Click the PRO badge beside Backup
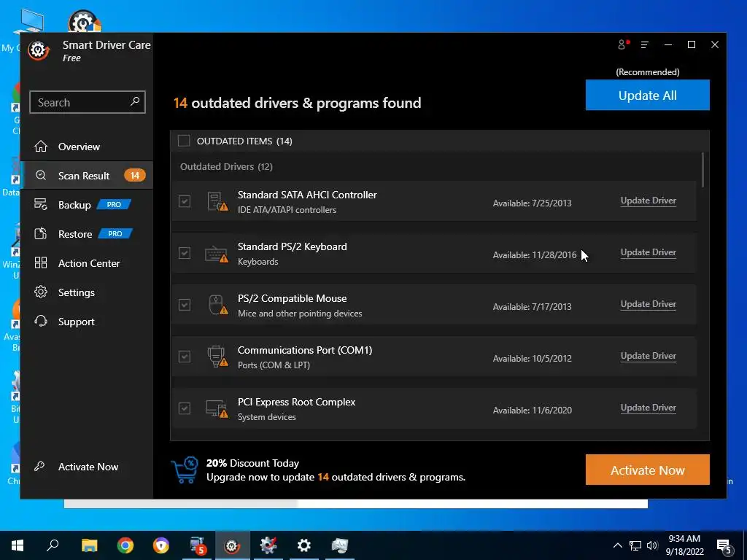 [114, 205]
